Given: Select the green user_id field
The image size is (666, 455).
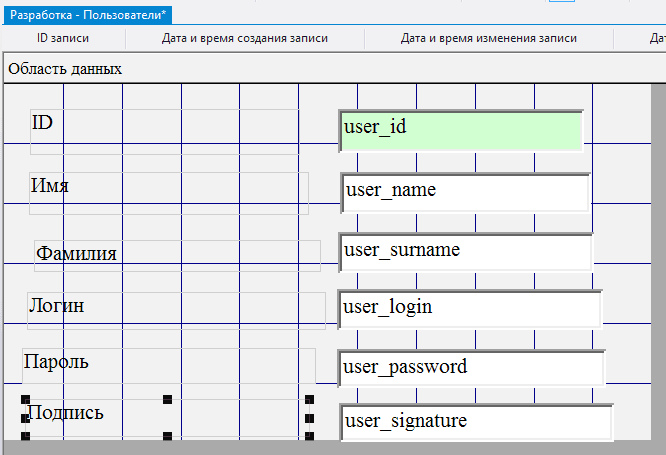Looking at the screenshot, I should click(460, 130).
